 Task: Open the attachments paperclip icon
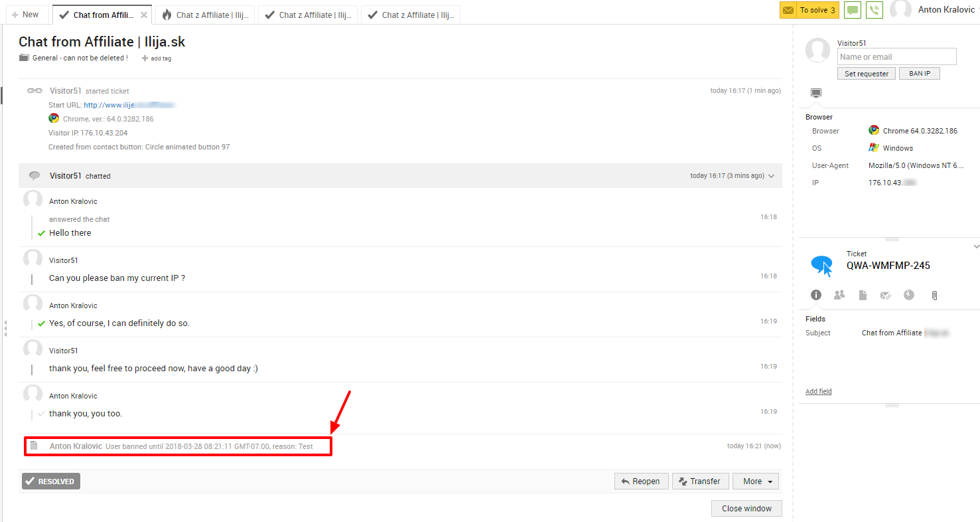click(934, 295)
